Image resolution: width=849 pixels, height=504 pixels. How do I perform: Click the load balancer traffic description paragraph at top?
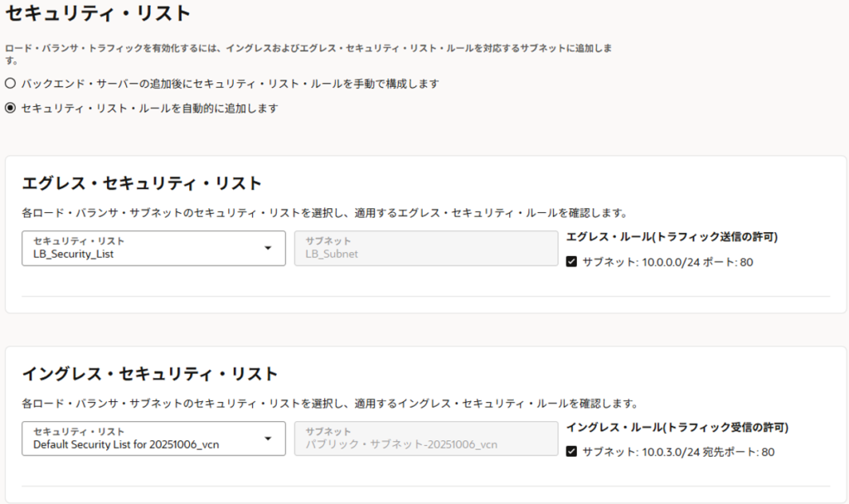[x=308, y=49]
